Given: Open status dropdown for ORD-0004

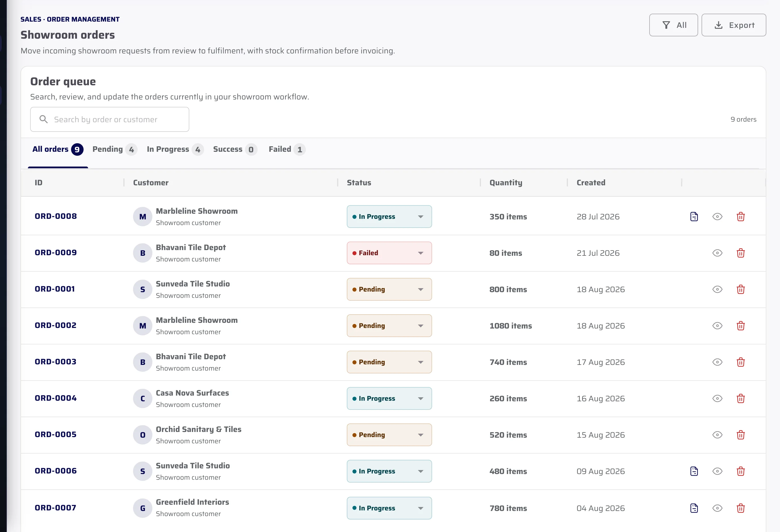Looking at the screenshot, I should tap(389, 398).
